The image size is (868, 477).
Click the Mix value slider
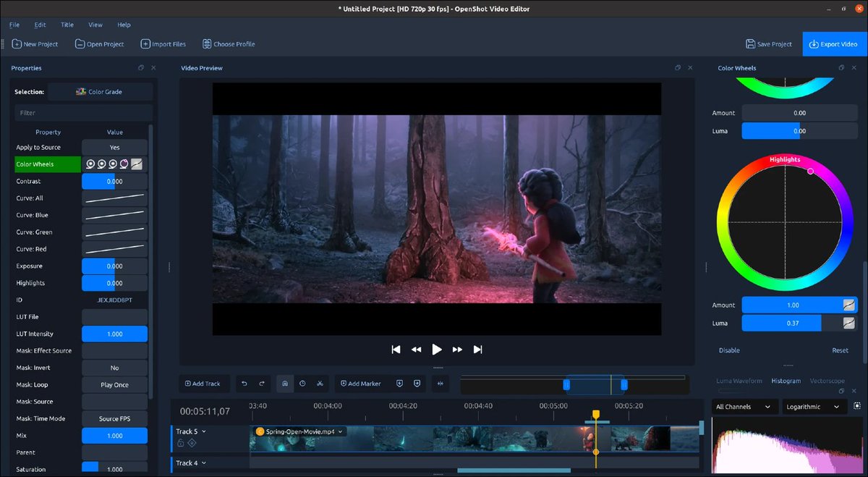(x=114, y=436)
